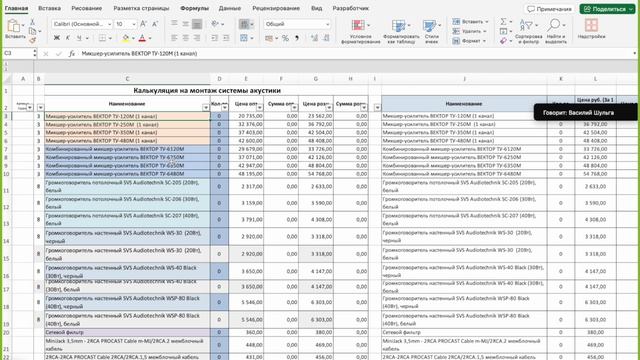
Task: Cancel formula entry with X icon
Action: (x=46, y=53)
